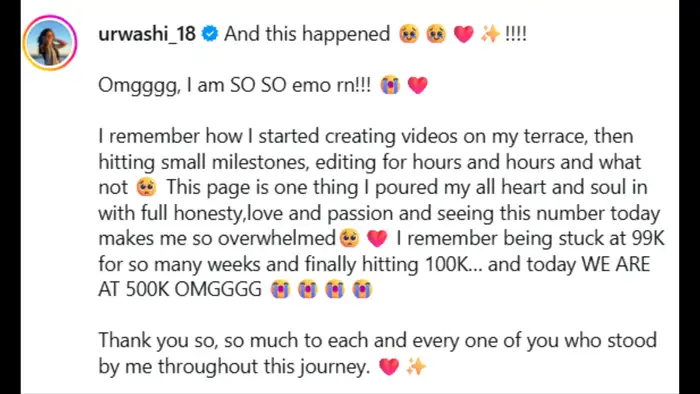
Task: Click the blue verified badge beside username
Action: (210, 34)
